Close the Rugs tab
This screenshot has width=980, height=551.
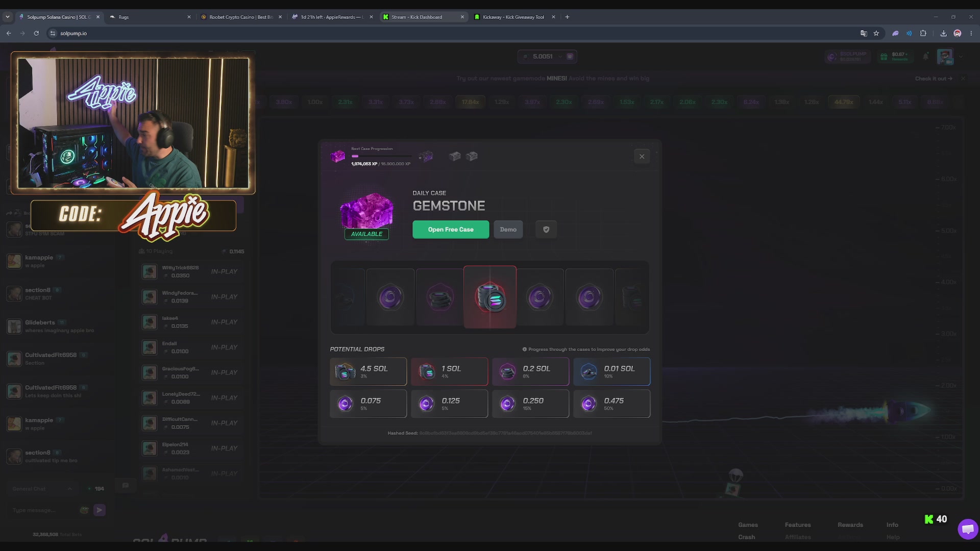click(189, 17)
